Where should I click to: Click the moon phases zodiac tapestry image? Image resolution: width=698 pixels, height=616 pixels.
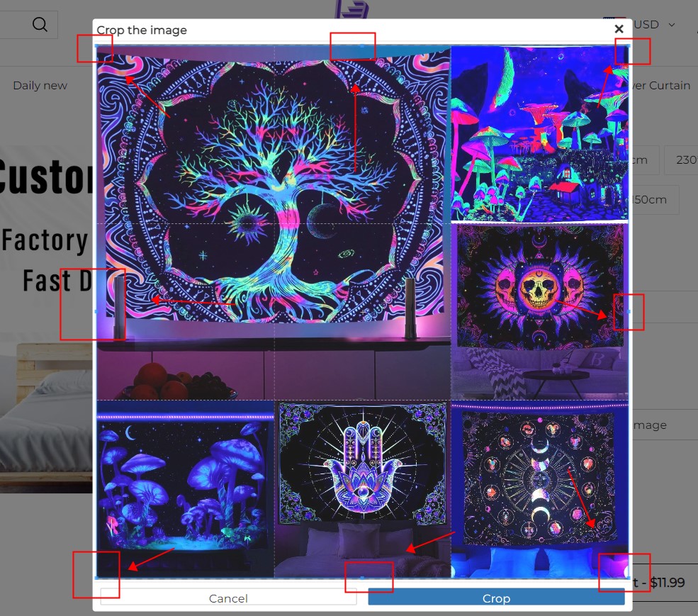click(539, 489)
